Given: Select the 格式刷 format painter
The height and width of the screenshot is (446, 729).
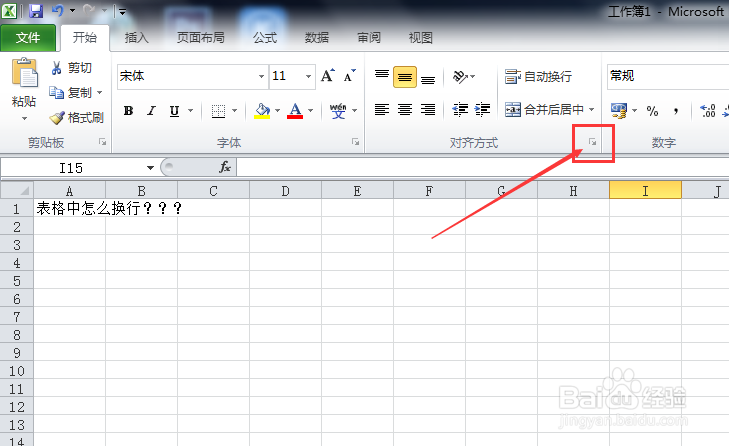Looking at the screenshot, I should coord(77,117).
